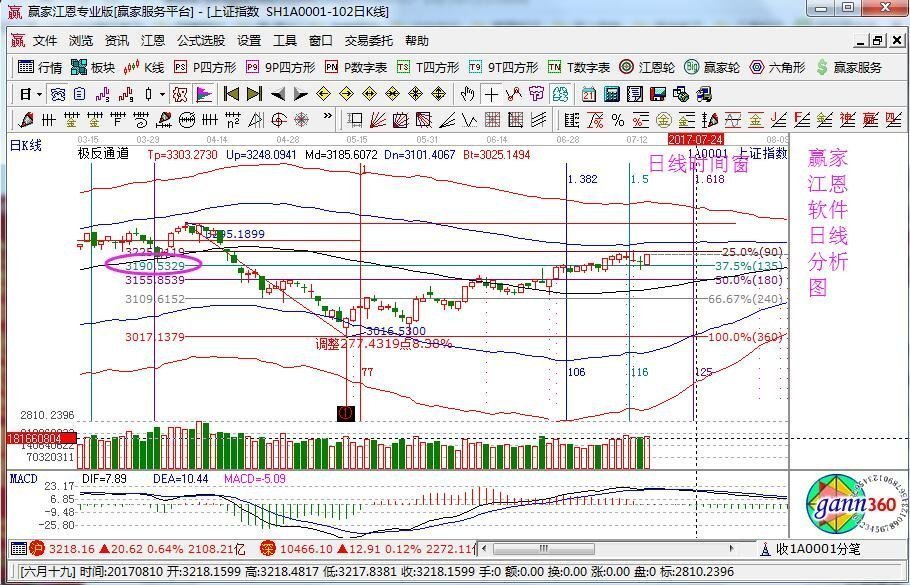Open the calculator icon

coord(612,94)
